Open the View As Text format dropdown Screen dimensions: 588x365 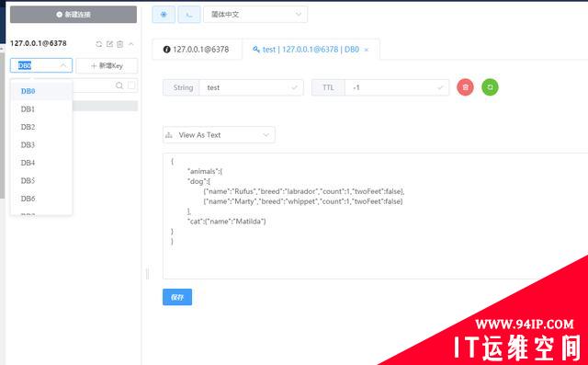(x=219, y=135)
